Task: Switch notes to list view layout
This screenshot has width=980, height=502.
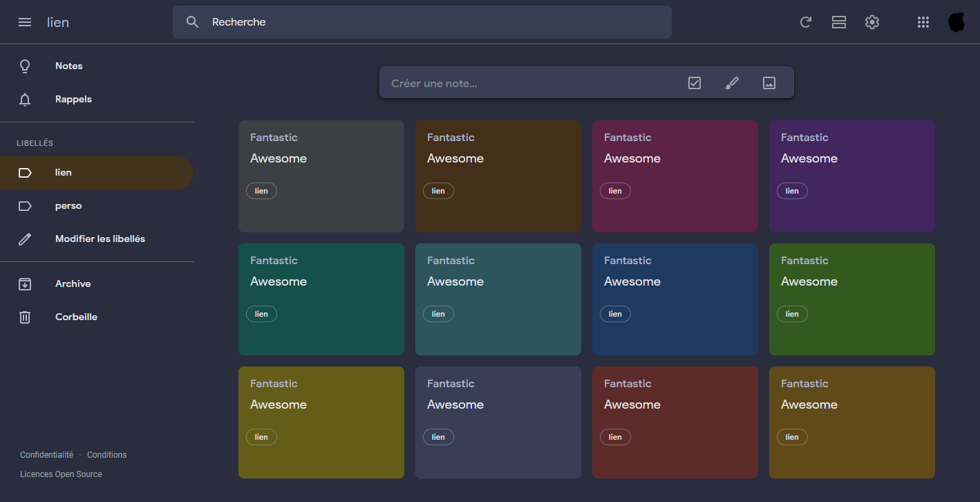Action: coord(838,21)
